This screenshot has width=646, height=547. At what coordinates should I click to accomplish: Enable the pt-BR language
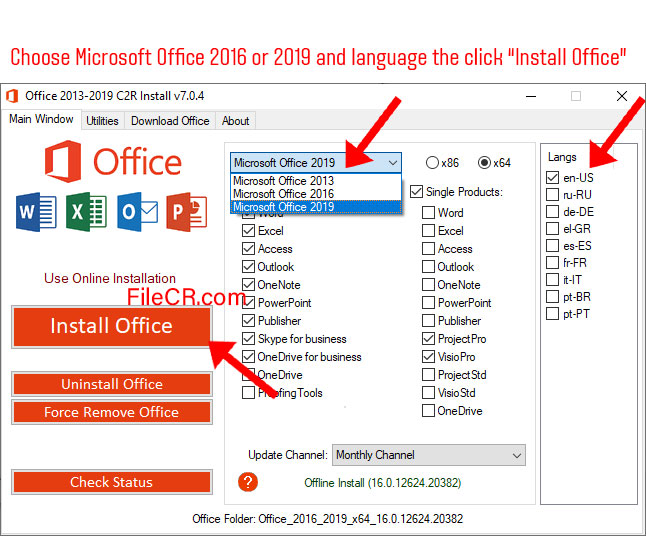pos(552,297)
